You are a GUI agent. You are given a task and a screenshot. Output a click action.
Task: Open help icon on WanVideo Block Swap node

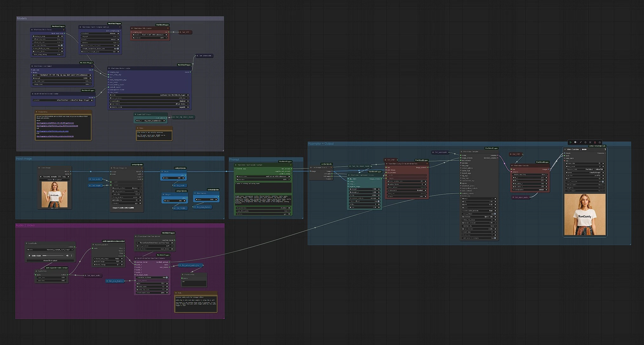pyautogui.click(x=64, y=30)
